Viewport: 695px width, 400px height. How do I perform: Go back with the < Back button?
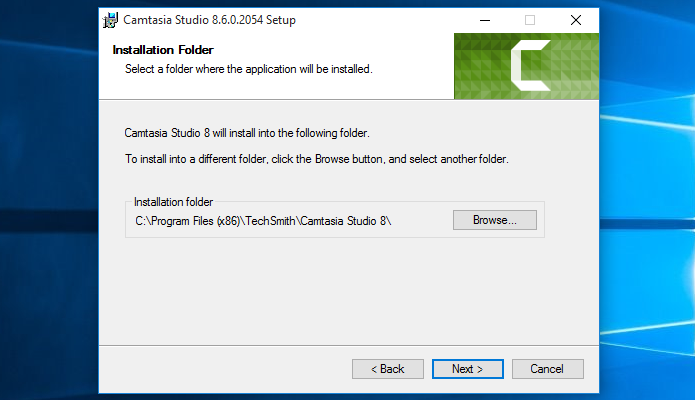pos(388,369)
